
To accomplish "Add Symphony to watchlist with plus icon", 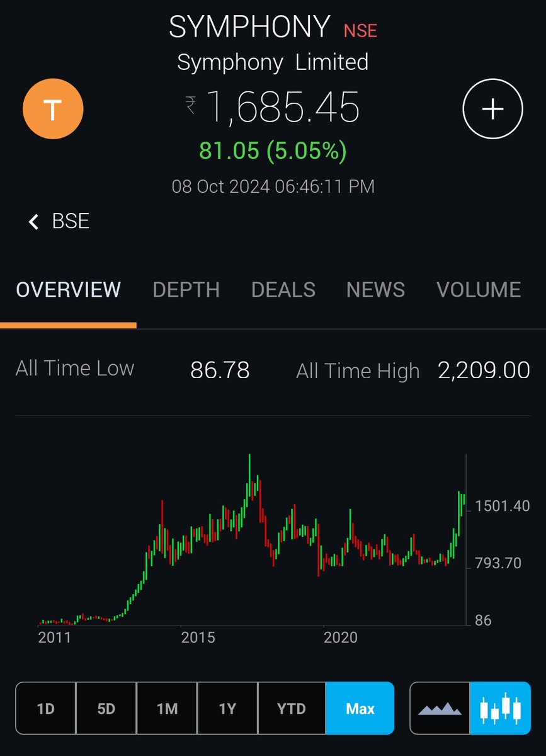I will (x=492, y=109).
